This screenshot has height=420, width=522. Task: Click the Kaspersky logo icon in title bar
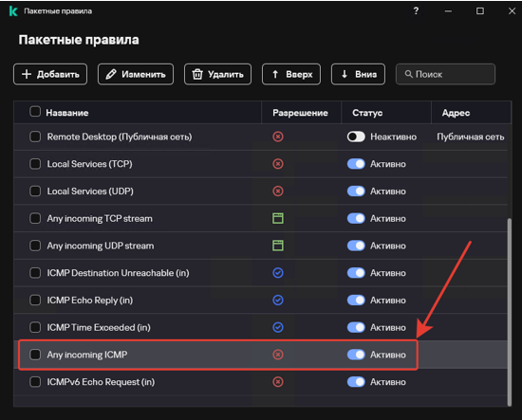coord(13,11)
